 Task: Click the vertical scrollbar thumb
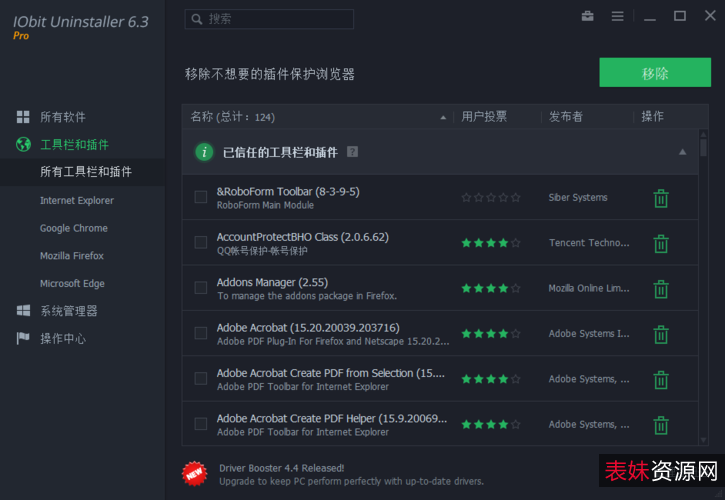pyautogui.click(x=703, y=148)
